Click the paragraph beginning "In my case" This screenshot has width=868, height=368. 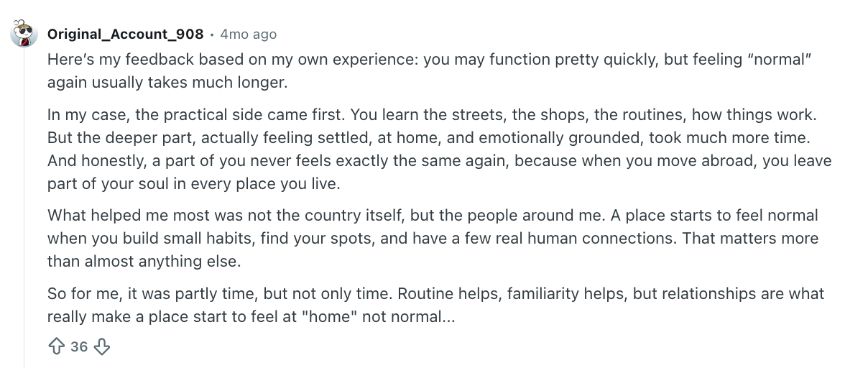tap(439, 149)
